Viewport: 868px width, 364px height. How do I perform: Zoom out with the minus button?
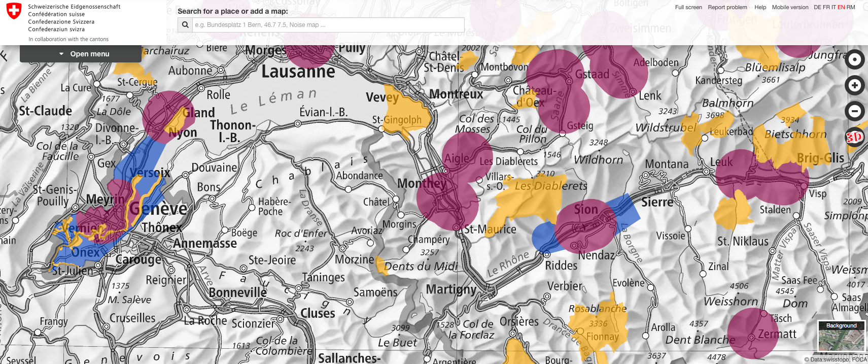point(855,111)
